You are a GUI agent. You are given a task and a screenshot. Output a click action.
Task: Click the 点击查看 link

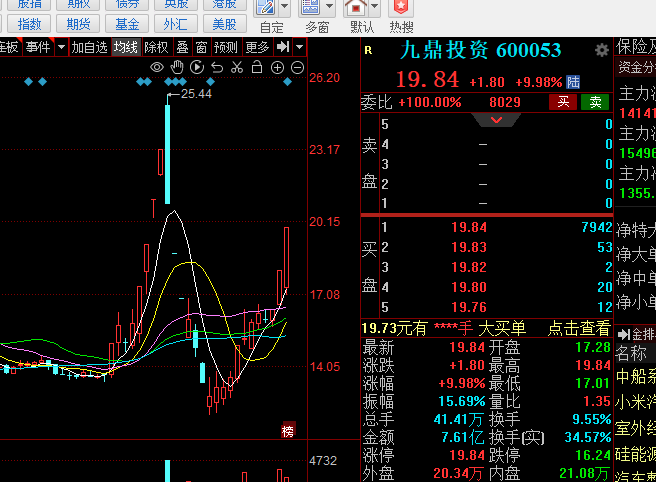pos(579,328)
